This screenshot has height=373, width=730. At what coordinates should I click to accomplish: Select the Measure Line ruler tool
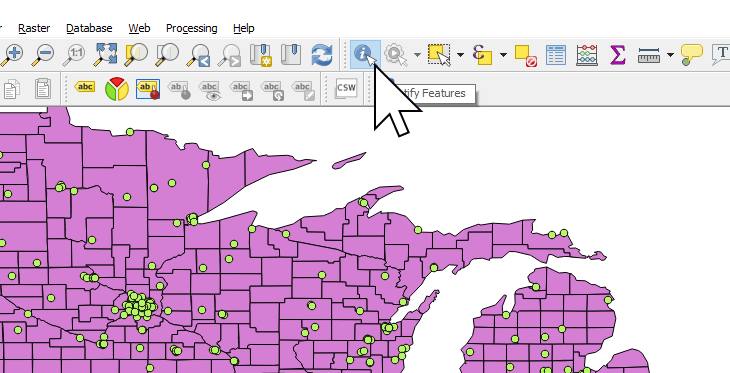(x=649, y=55)
